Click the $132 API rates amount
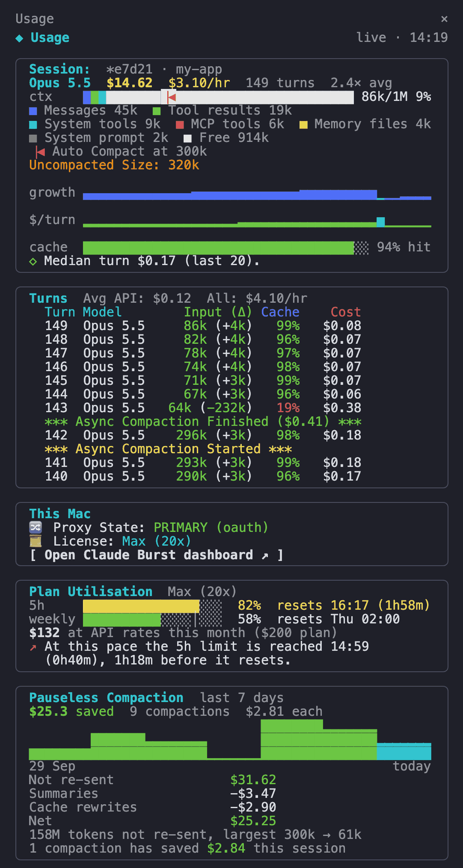The height and width of the screenshot is (868, 463). pos(44,633)
